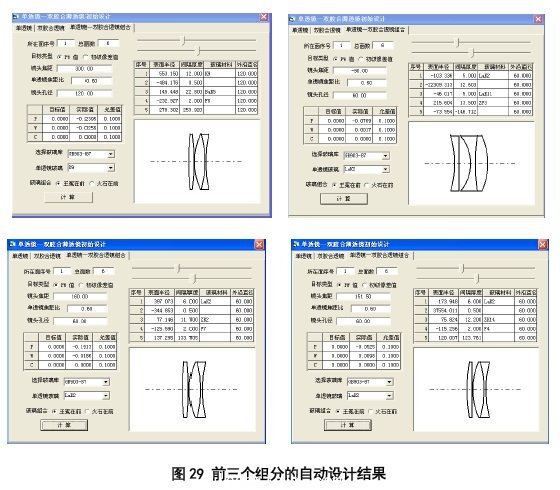The width and height of the screenshot is (560, 490).
Task: Switch to 双胶合透镜 tab in the -90.00 focal length dialog
Action: click(327, 30)
